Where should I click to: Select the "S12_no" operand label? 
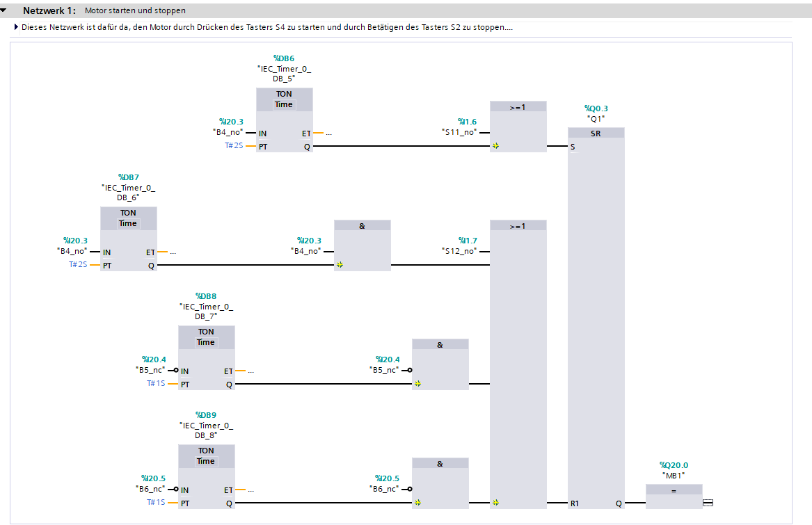(x=459, y=251)
